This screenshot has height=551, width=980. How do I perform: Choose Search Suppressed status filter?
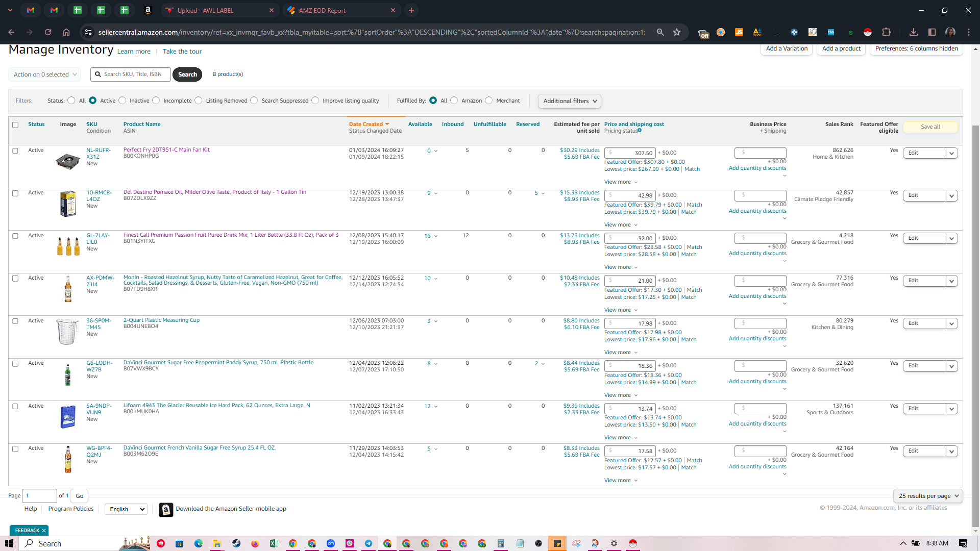point(254,101)
